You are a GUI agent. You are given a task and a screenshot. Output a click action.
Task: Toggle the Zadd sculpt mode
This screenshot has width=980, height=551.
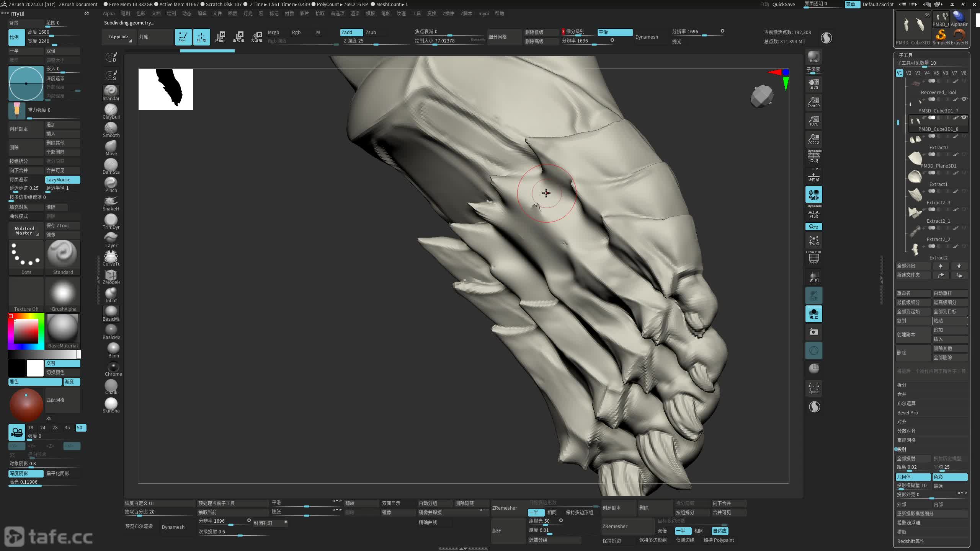[351, 32]
